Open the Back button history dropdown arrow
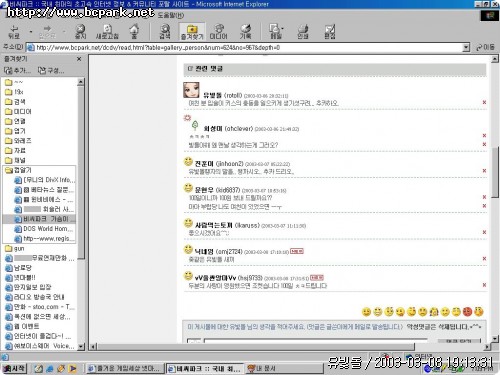The height and width of the screenshot is (375, 500). tap(31, 32)
